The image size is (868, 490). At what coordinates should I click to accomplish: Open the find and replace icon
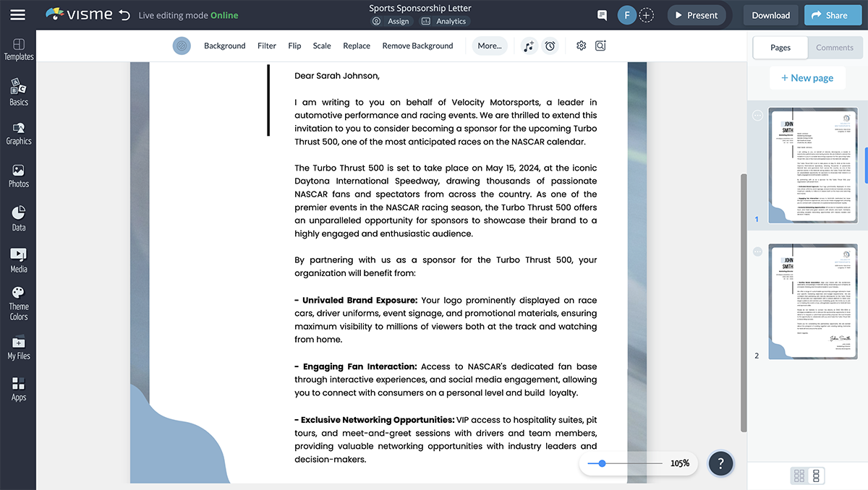point(600,46)
